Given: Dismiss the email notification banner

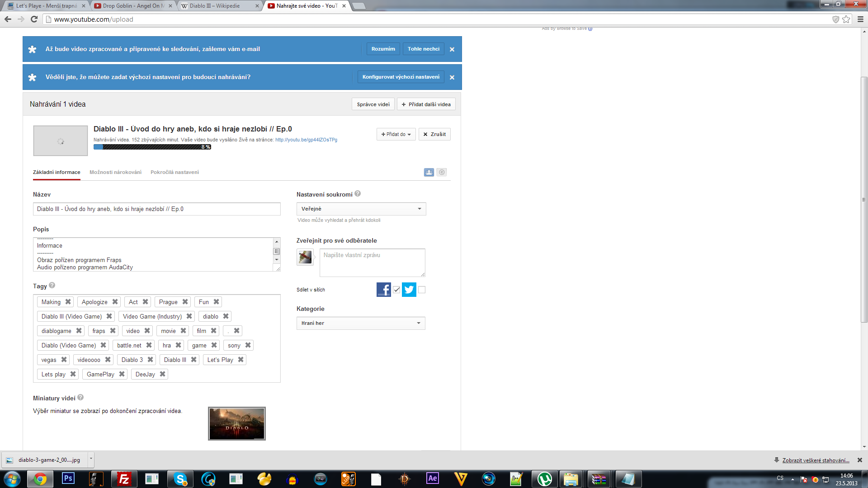Looking at the screenshot, I should click(x=452, y=49).
